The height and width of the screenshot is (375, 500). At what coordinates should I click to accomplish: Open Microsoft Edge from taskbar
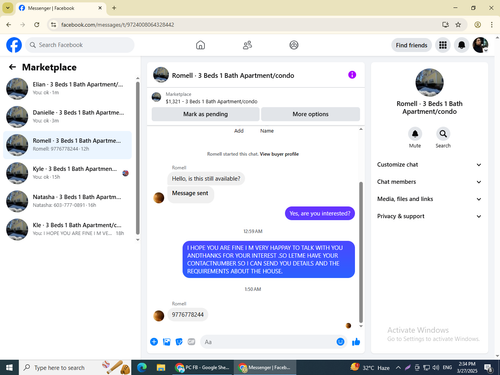pyautogui.click(x=142, y=368)
